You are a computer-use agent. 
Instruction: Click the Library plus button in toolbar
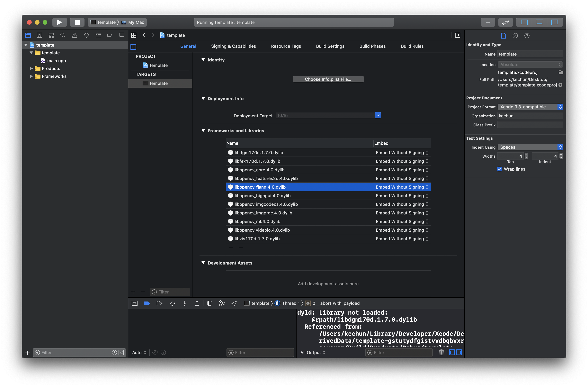click(x=488, y=22)
